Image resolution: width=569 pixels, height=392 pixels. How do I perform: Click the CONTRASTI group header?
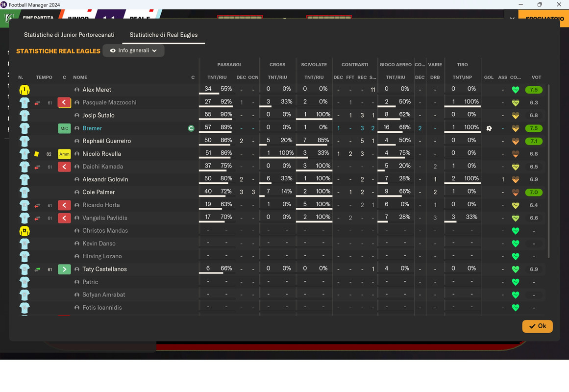click(354, 65)
